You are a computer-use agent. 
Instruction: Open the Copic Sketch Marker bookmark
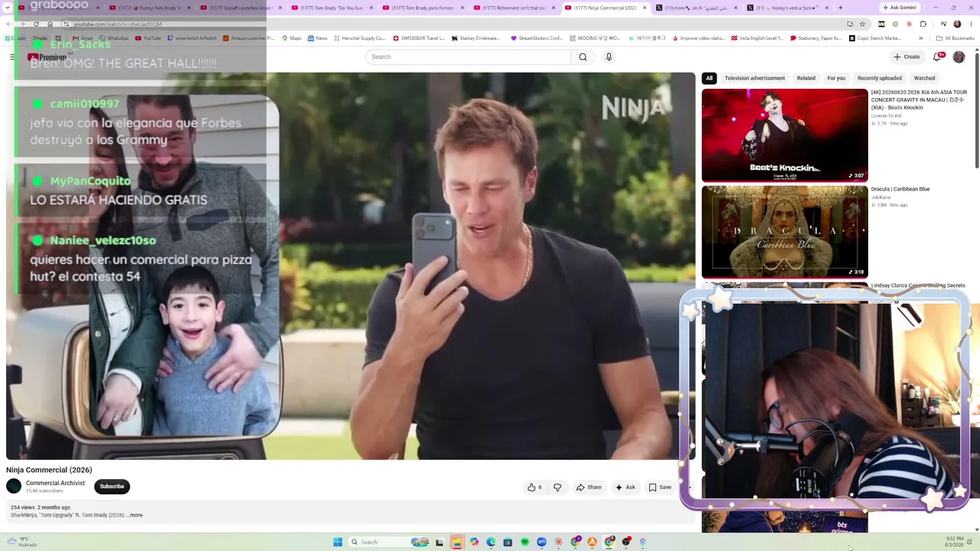(874, 38)
